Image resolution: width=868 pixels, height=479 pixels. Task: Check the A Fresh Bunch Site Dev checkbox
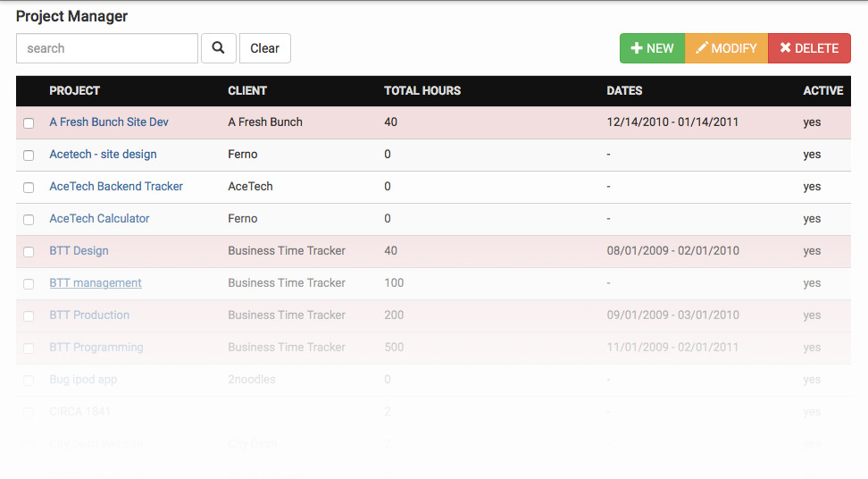29,123
